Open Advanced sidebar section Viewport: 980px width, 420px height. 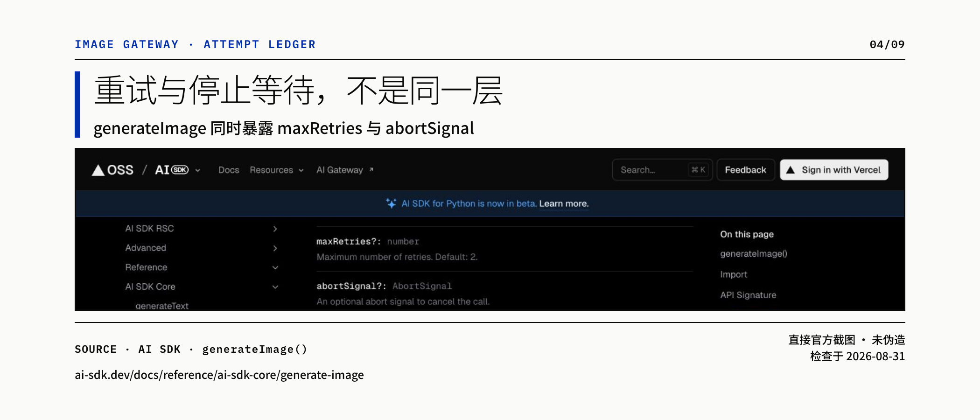(146, 248)
